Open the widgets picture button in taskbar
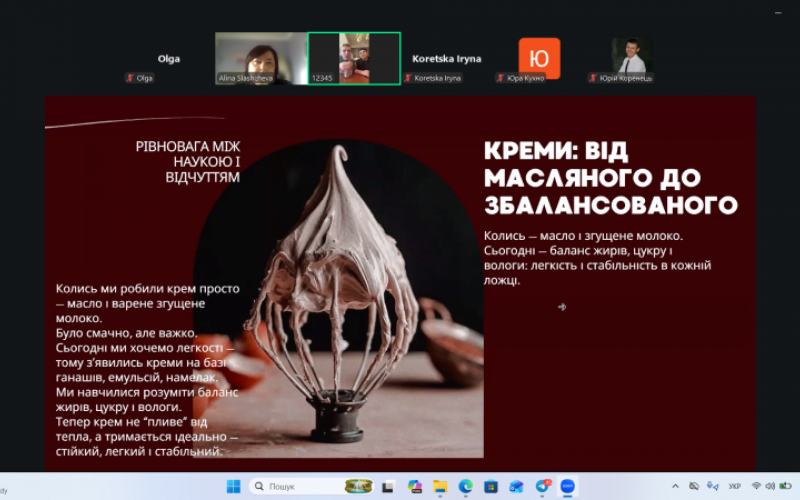The image size is (800, 500). [358, 486]
